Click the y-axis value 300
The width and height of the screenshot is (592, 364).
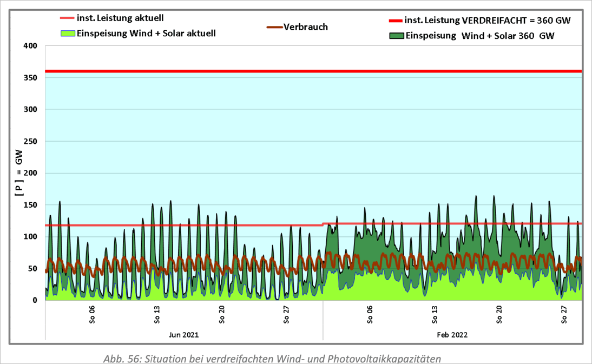(30, 109)
